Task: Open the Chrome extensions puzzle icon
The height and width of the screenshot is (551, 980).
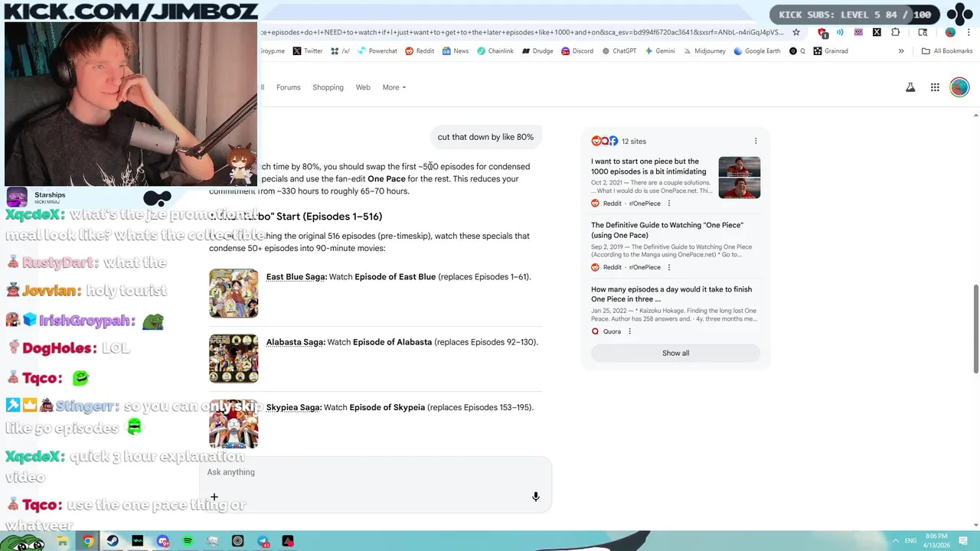Action: [896, 32]
